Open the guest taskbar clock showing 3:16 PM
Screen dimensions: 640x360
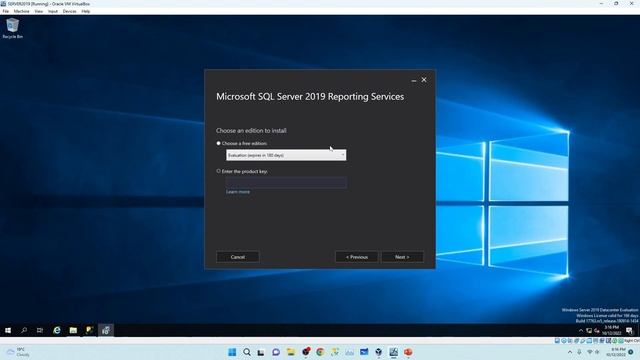611,330
